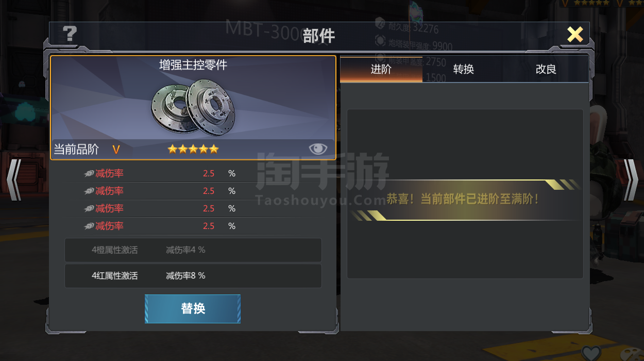Screen dimensions: 644x361
Task: Click the second 减伤率 attribute icon
Action: coord(89,191)
